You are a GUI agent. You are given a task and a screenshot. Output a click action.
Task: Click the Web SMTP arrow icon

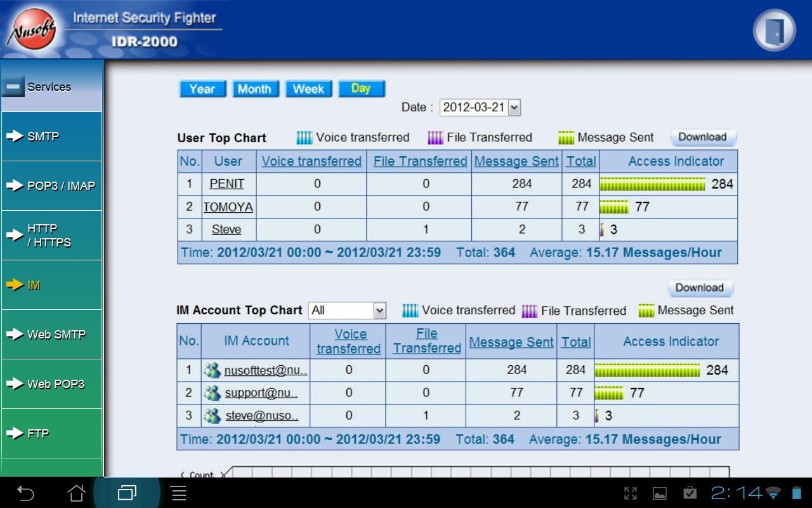(x=15, y=334)
